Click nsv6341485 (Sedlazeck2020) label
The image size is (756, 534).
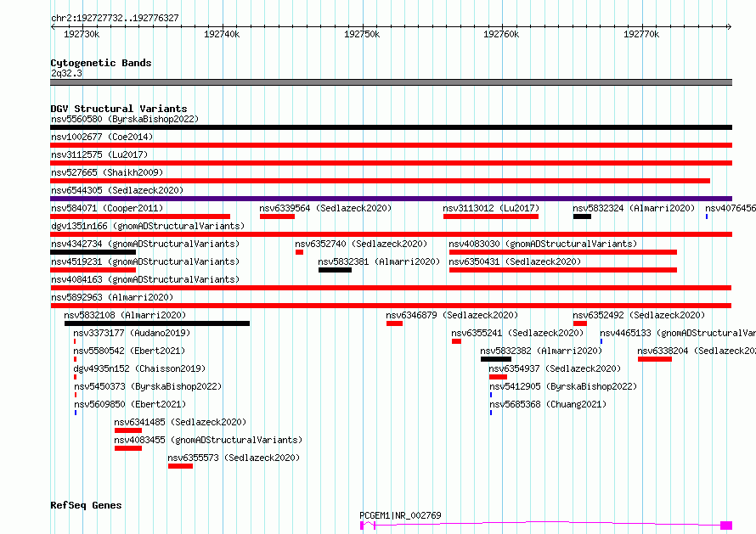(180, 422)
